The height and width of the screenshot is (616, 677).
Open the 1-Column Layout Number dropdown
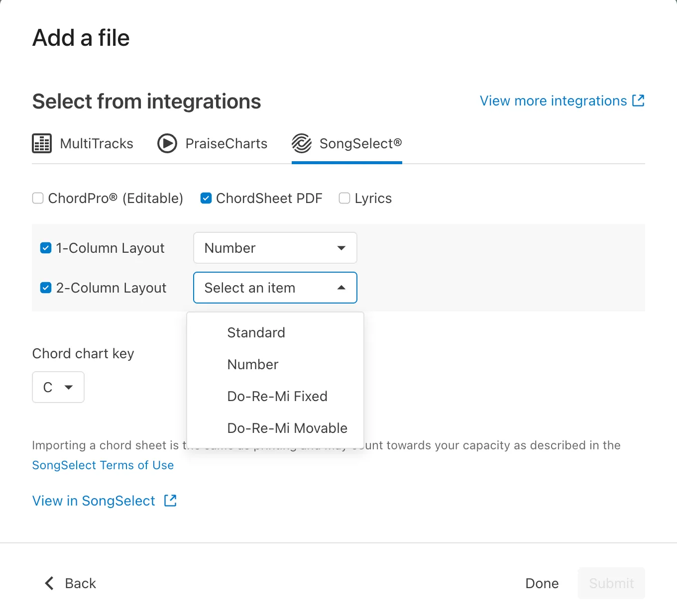tap(275, 248)
